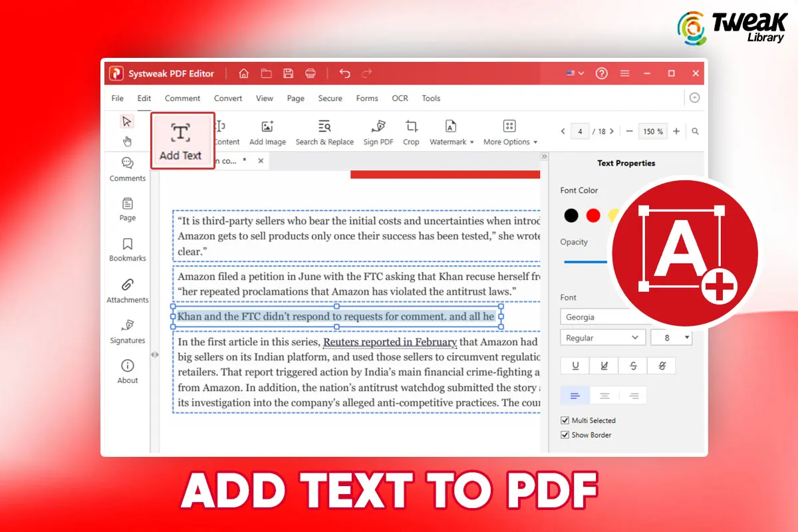The height and width of the screenshot is (532, 798).
Task: Open Search & Replace
Action: 325,131
